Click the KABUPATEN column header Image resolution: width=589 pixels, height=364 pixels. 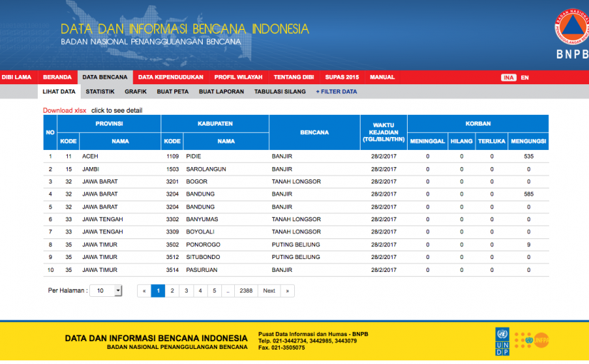point(215,123)
